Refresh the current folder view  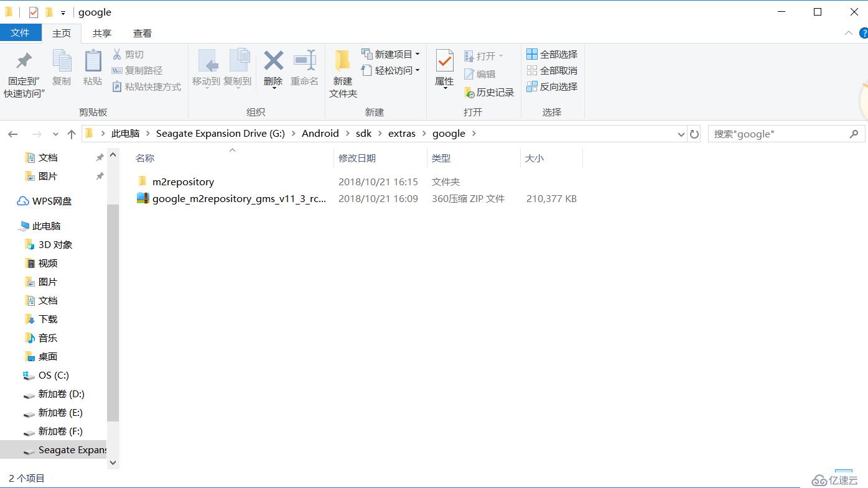pyautogui.click(x=694, y=134)
